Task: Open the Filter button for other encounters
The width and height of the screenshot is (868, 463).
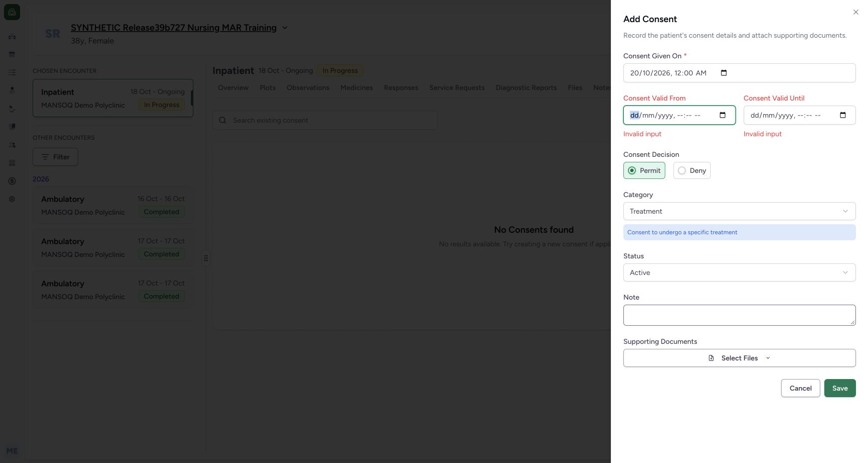Action: pyautogui.click(x=55, y=157)
